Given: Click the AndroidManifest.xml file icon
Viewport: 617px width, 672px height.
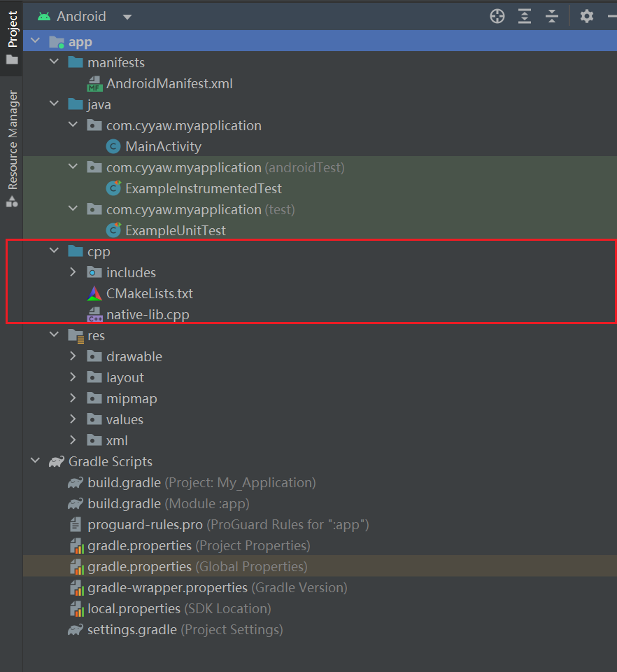Looking at the screenshot, I should 94,84.
